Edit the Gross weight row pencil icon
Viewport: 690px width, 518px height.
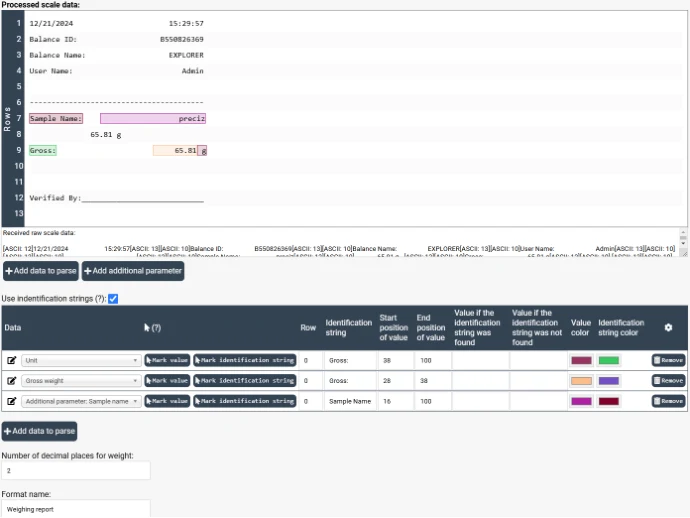(x=11, y=380)
